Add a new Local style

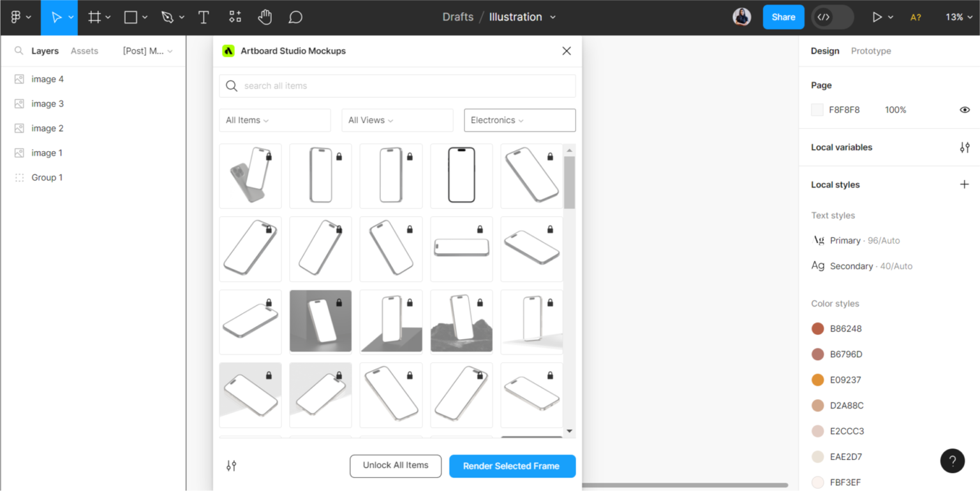tap(964, 184)
